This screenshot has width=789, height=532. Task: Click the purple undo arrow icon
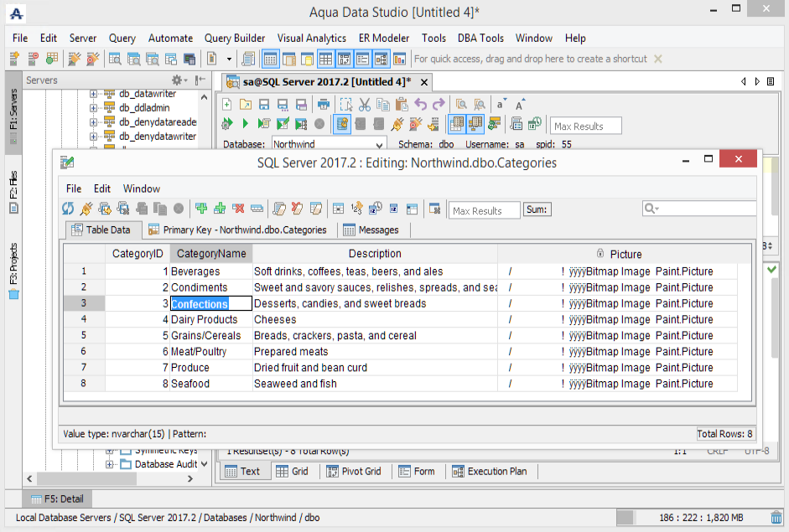coord(420,105)
